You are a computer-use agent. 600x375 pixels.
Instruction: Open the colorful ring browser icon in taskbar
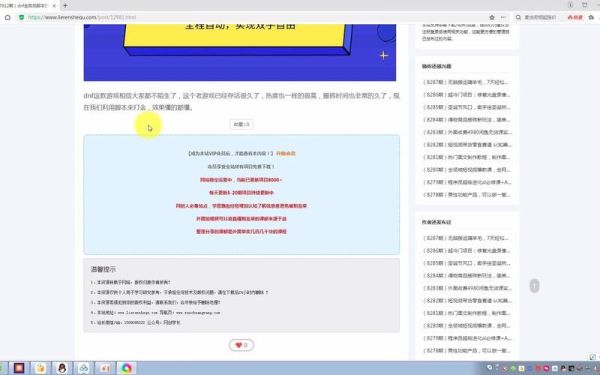(x=126, y=368)
